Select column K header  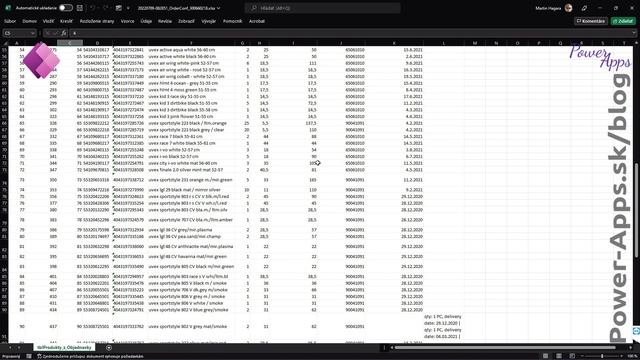(394, 43)
